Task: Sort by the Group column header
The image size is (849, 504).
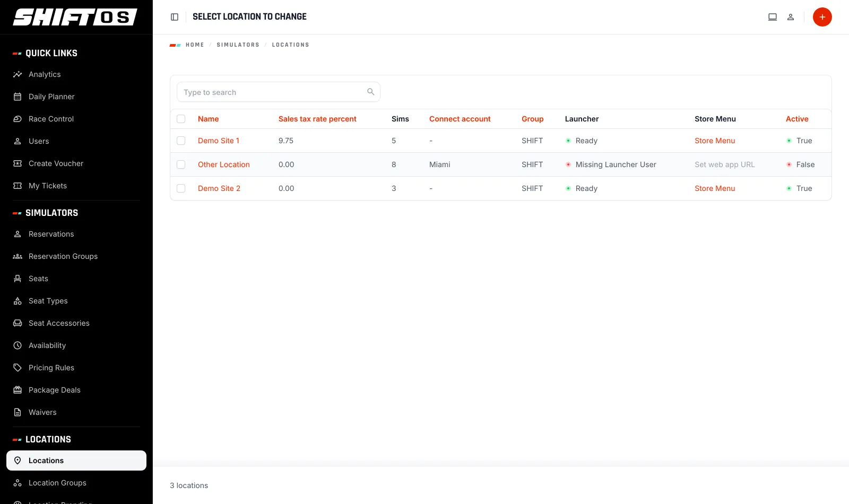Action: click(532, 119)
